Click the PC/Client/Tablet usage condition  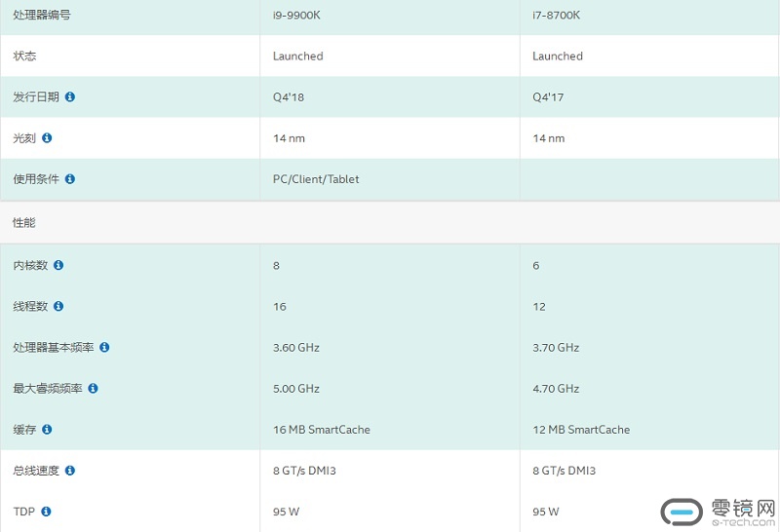(x=316, y=179)
